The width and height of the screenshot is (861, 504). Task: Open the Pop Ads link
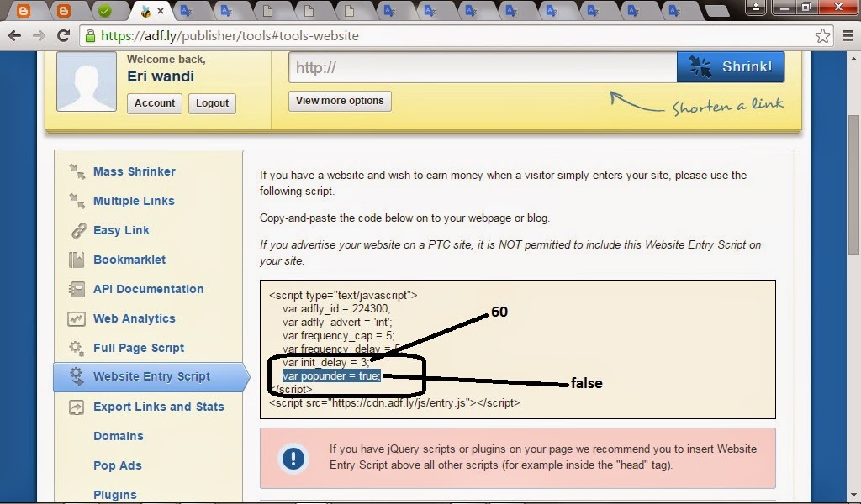click(117, 465)
